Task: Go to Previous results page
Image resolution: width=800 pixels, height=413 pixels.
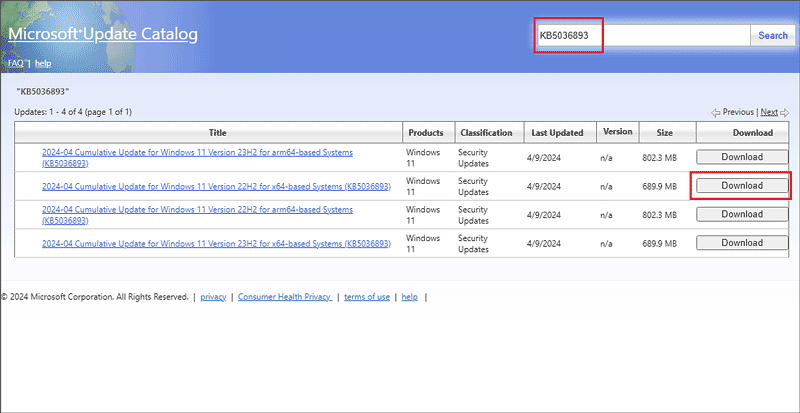Action: click(x=738, y=112)
